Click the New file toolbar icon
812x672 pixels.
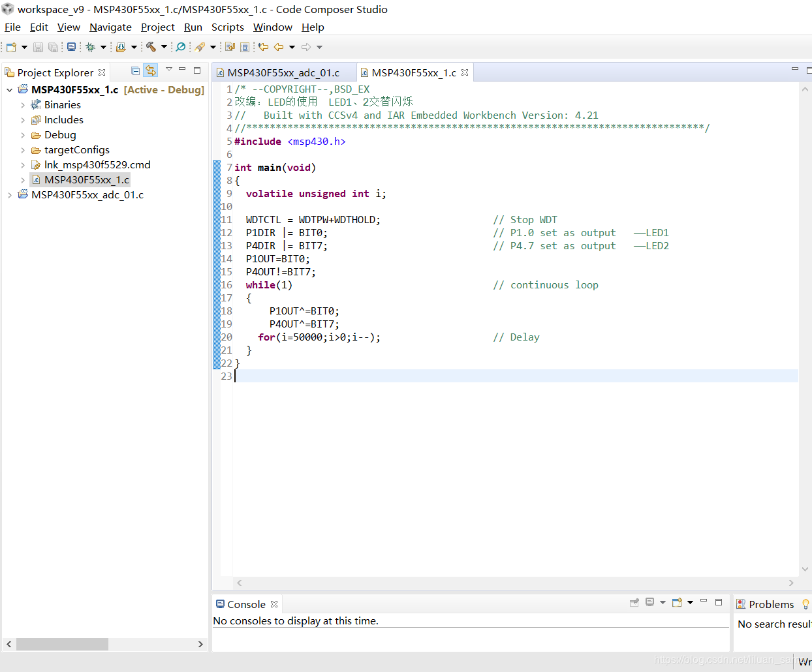11,47
